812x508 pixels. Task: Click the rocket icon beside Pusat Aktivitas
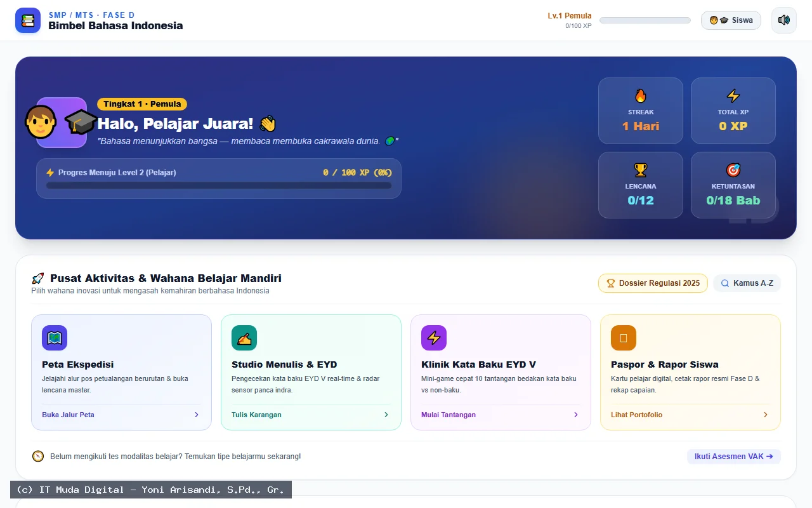(38, 278)
